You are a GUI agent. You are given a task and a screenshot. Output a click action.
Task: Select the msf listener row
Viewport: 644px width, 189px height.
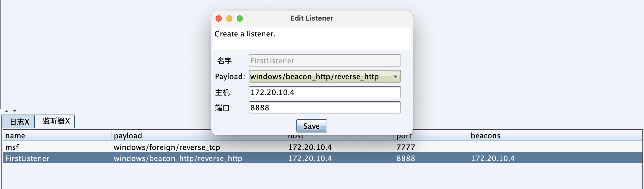pos(12,147)
